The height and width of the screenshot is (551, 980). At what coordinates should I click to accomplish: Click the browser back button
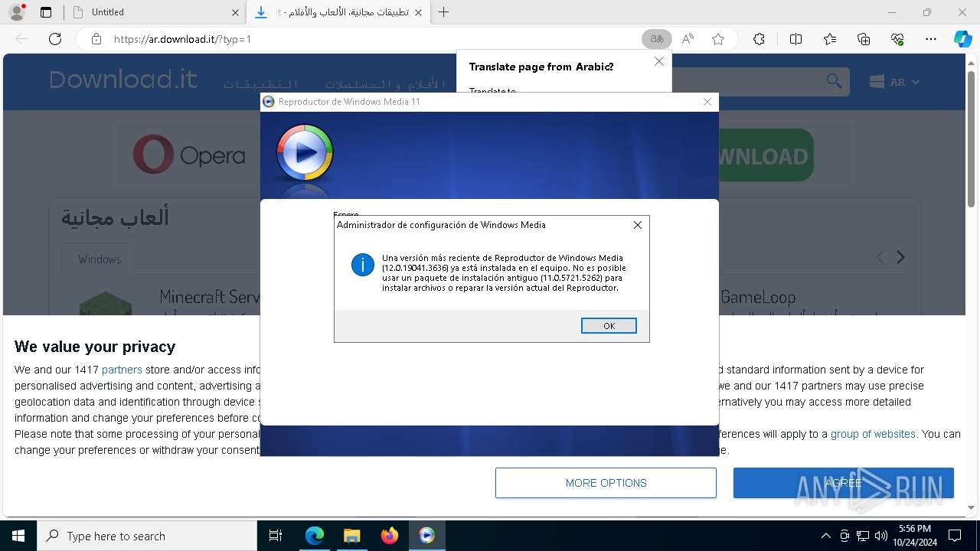[x=21, y=39]
